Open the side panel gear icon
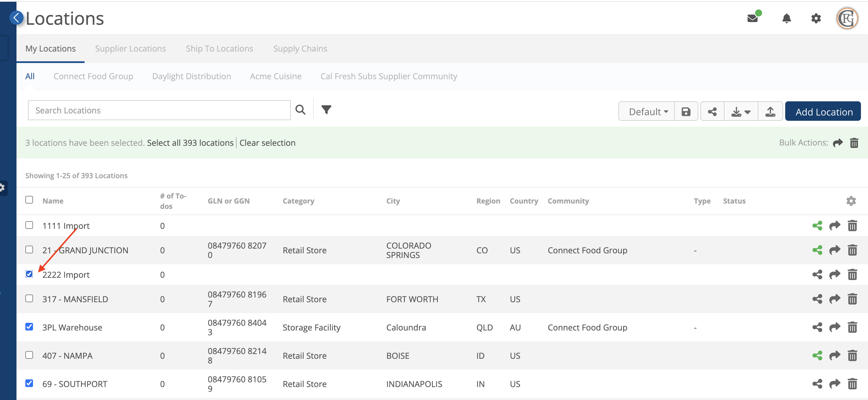This screenshot has width=868, height=400. point(3,188)
